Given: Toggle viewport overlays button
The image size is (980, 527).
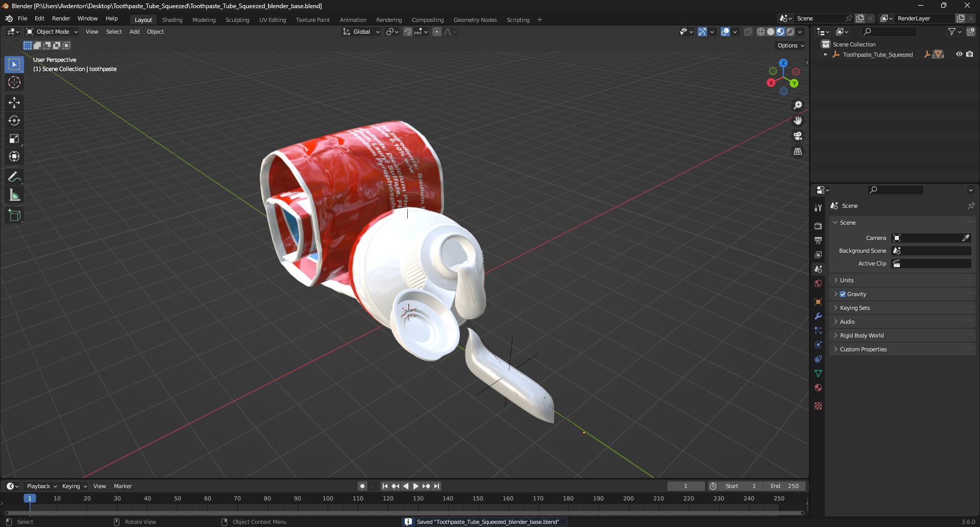Looking at the screenshot, I should pyautogui.click(x=725, y=32).
